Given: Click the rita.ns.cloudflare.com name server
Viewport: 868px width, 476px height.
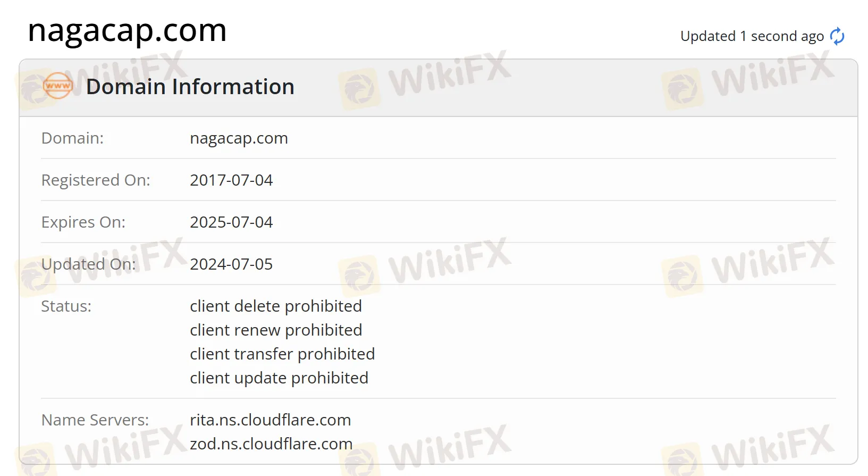Looking at the screenshot, I should [270, 420].
